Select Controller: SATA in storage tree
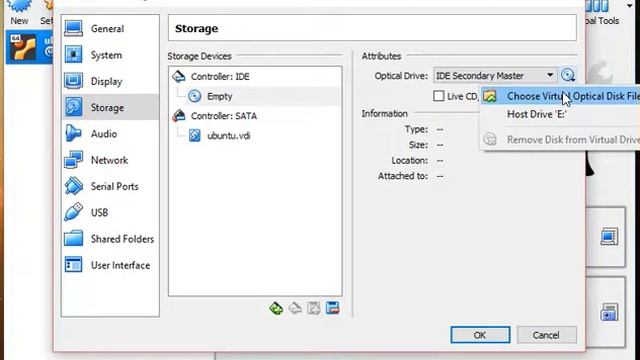The width and height of the screenshot is (640, 360). pyautogui.click(x=224, y=116)
